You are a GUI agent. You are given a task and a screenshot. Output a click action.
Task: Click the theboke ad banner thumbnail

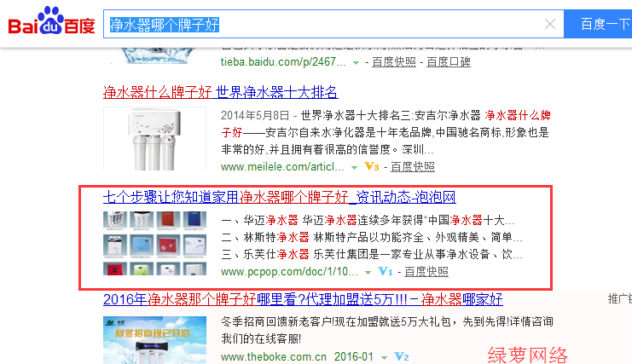coord(154,340)
